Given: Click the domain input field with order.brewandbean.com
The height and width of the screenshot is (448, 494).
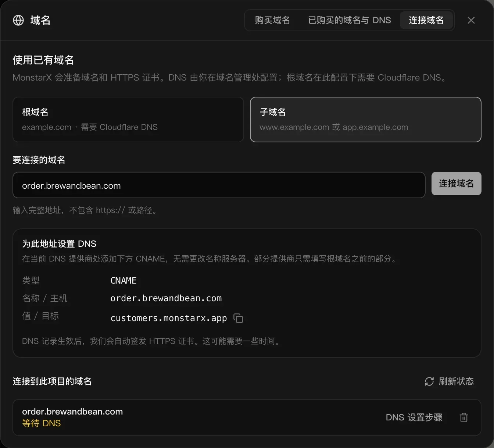Looking at the screenshot, I should [219, 185].
